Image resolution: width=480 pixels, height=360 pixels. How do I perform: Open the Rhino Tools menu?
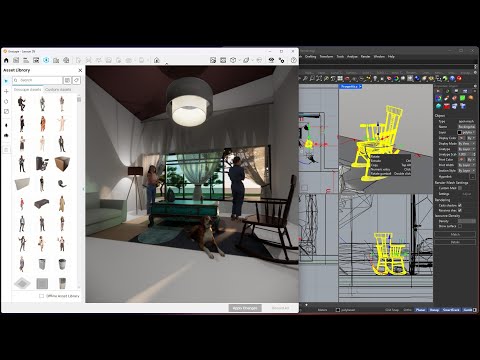(x=340, y=57)
